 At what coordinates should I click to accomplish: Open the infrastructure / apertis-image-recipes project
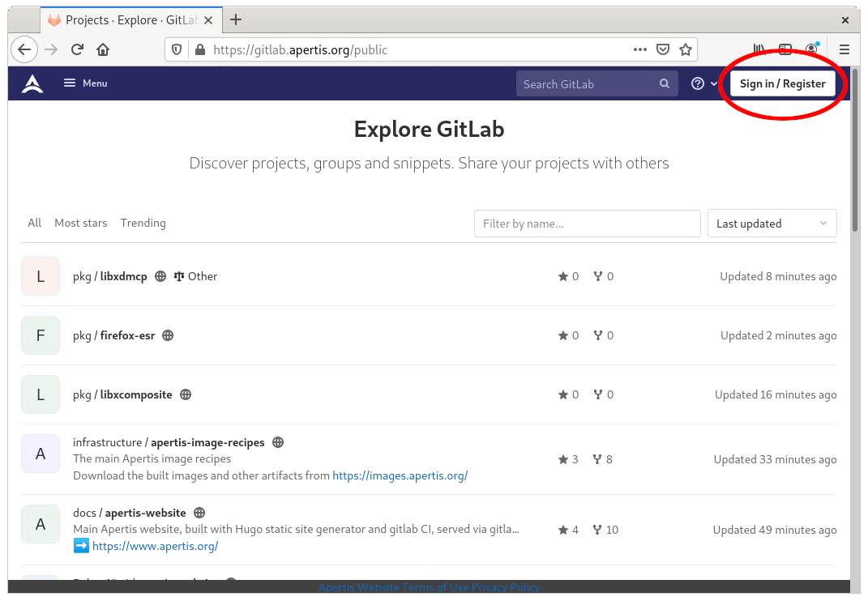click(x=169, y=442)
